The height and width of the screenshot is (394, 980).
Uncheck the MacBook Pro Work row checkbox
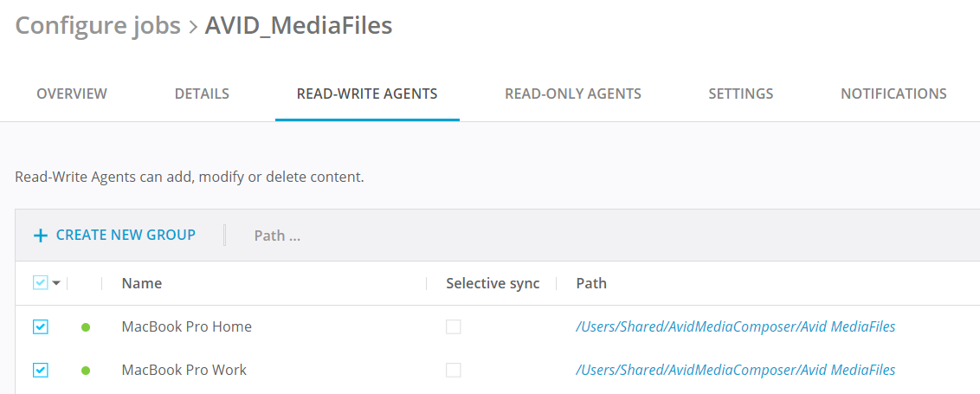(40, 371)
